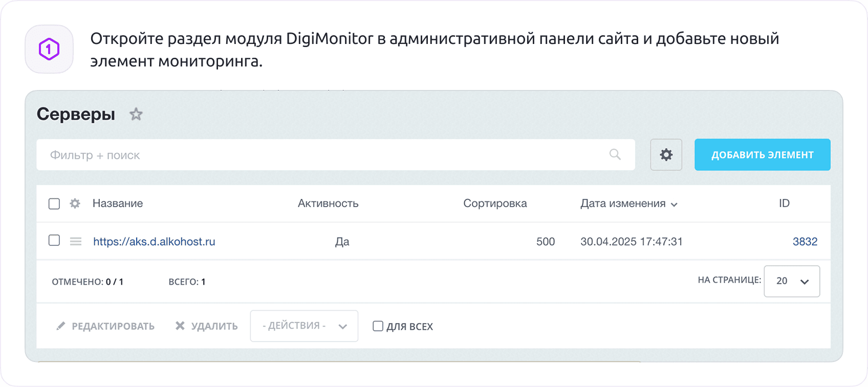Image resolution: width=868 pixels, height=387 pixels.
Task: Click the search magnifier icon in filter
Action: point(615,154)
